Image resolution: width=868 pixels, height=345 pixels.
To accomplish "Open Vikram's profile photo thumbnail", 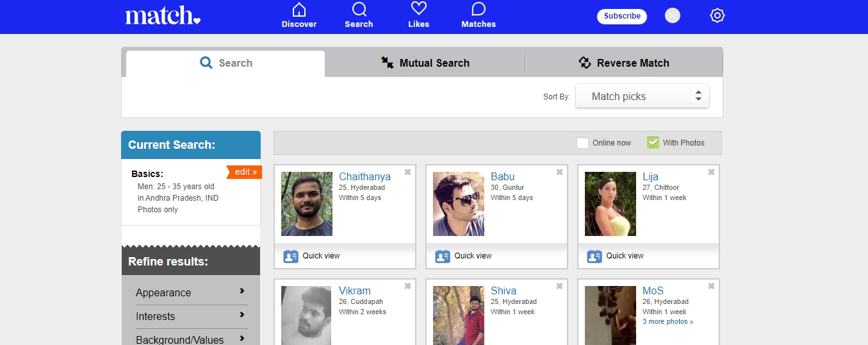I will click(x=306, y=315).
